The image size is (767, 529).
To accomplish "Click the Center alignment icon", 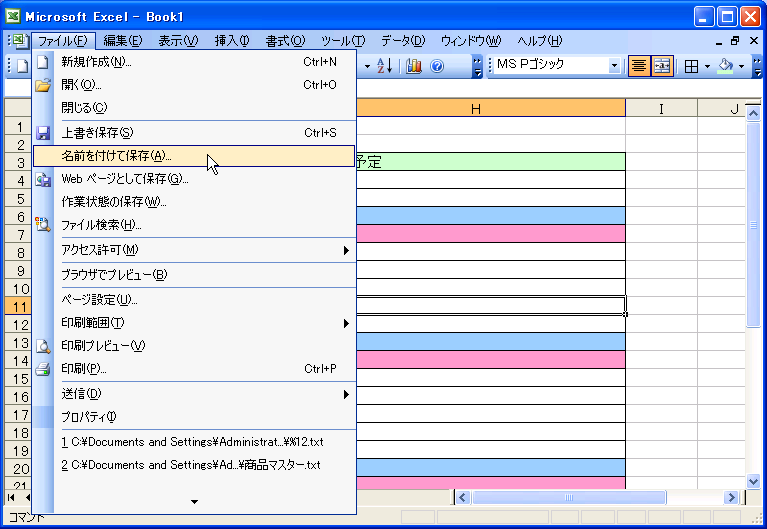I will pos(638,66).
